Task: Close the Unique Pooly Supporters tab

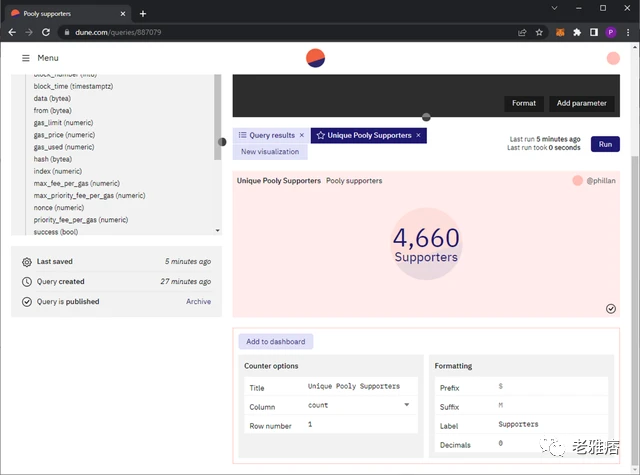Action: pyautogui.click(x=418, y=135)
